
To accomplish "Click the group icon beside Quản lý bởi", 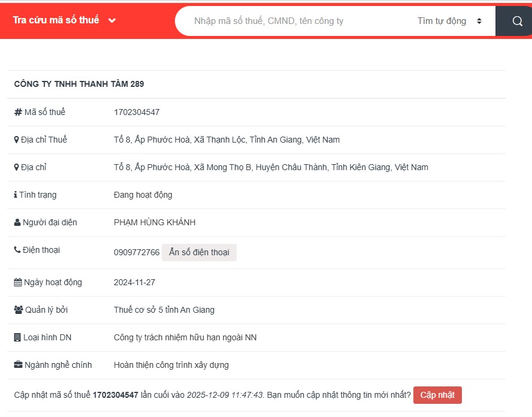I will (x=18, y=310).
